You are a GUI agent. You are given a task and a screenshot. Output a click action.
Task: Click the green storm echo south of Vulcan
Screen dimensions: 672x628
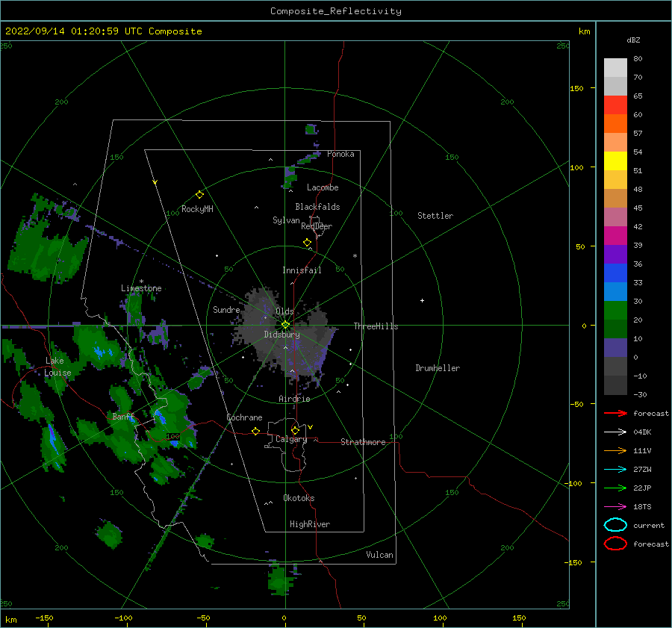281,579
